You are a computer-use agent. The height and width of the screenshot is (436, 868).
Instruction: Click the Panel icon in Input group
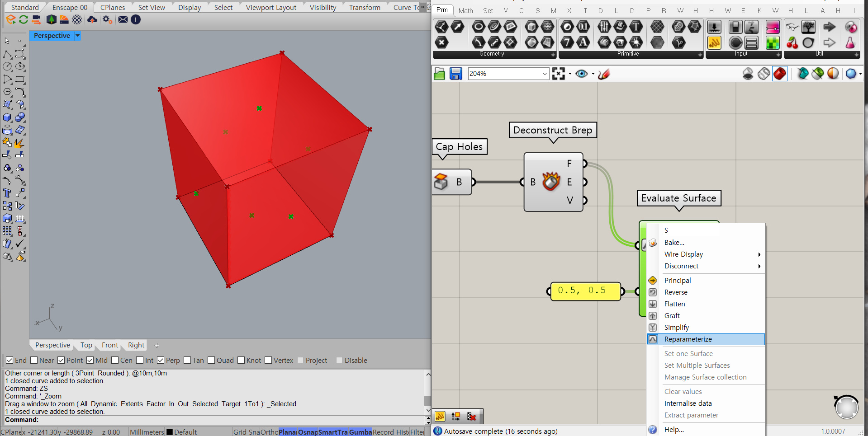(714, 43)
